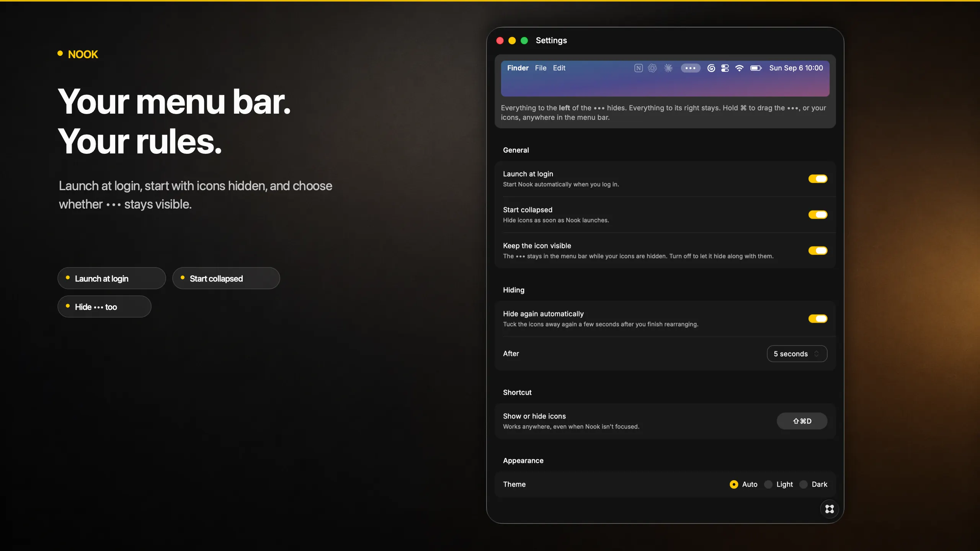Click the Appearance section heading
This screenshot has width=980, height=551.
pos(523,461)
